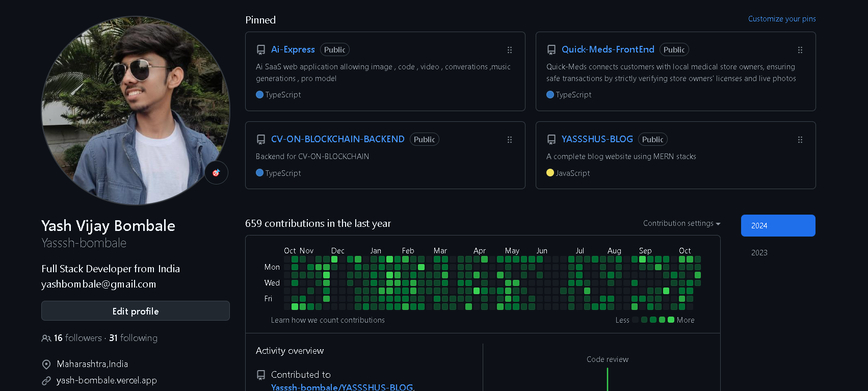The height and width of the screenshot is (391, 868).
Task: Open the YASSSHUS-BLOG pinned repository
Action: point(597,139)
